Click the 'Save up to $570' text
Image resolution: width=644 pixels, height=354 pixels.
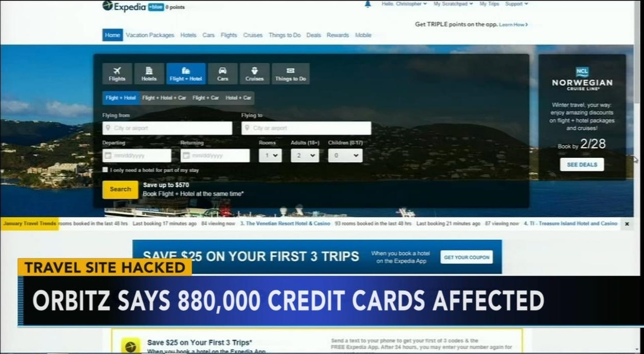[x=166, y=185]
